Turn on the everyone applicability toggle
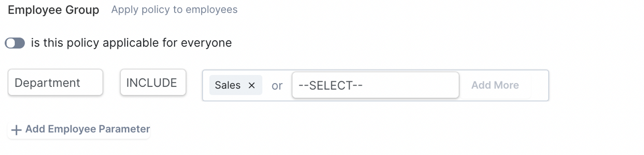Screen dimensions: 644x155 coord(15,43)
